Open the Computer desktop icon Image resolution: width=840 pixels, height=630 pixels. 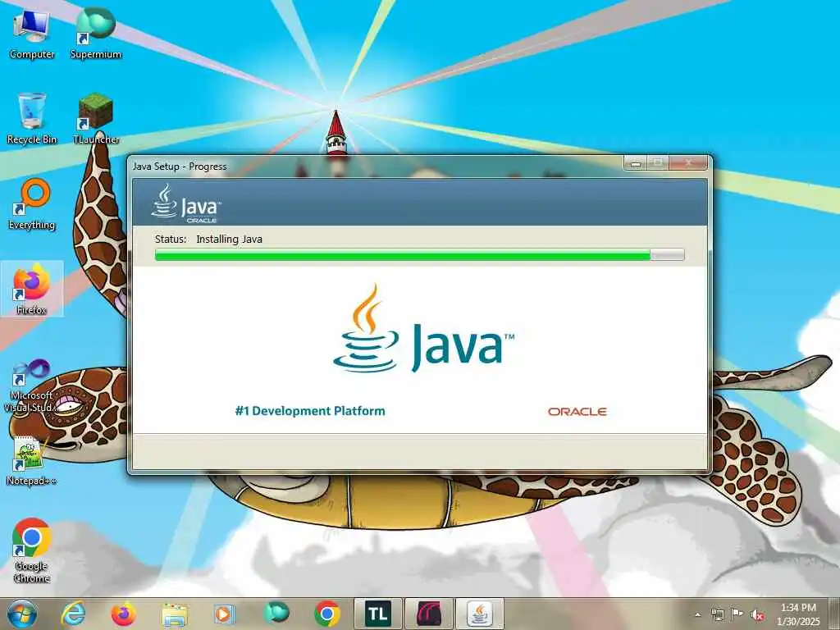[x=32, y=33]
